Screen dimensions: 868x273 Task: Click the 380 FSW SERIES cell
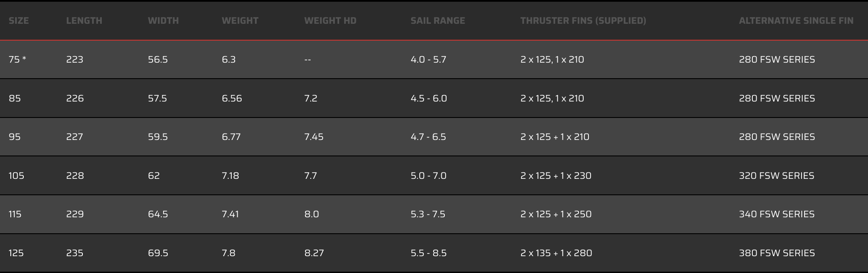(777, 253)
